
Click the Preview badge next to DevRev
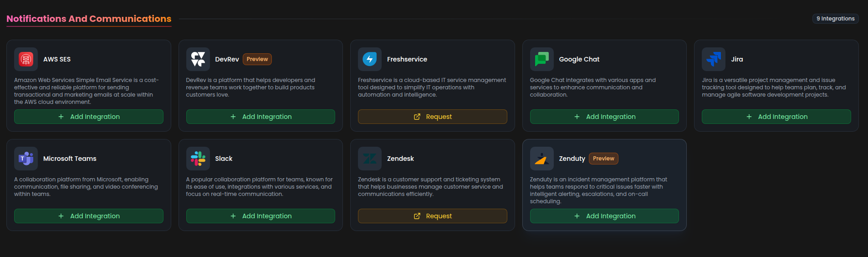point(257,59)
